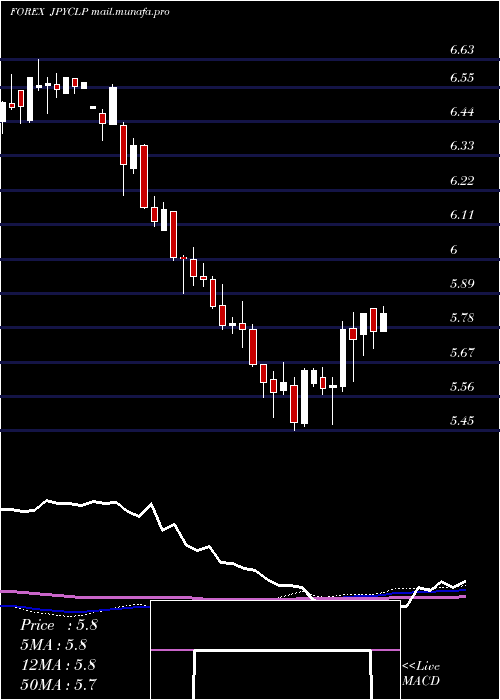Click the '50MA : 5.7' readout
This screenshot has height=700, width=500.
[x=58, y=684]
